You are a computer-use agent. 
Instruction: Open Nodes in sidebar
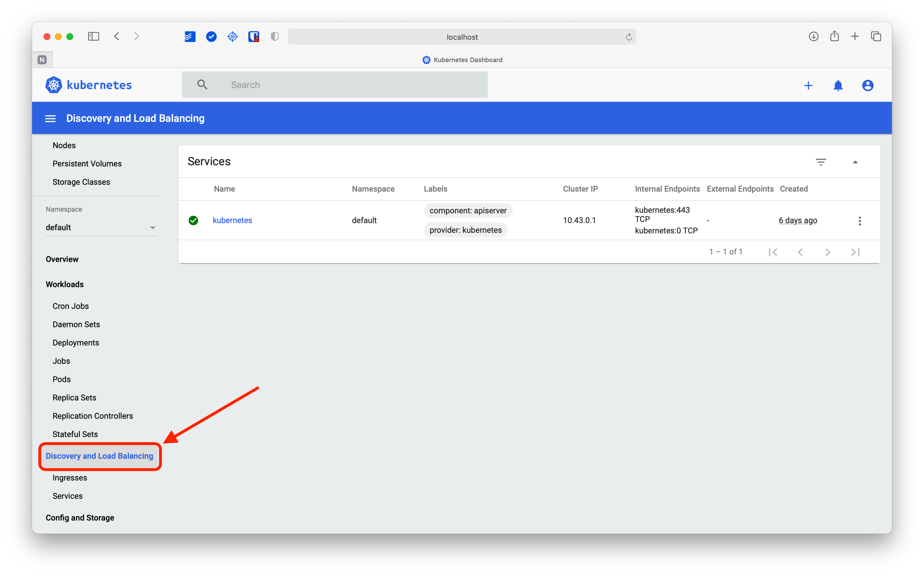click(64, 145)
